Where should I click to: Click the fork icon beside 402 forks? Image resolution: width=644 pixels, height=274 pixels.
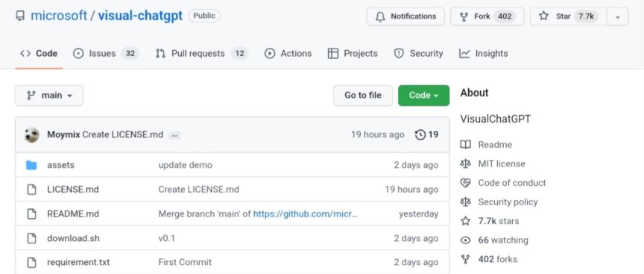click(465, 259)
